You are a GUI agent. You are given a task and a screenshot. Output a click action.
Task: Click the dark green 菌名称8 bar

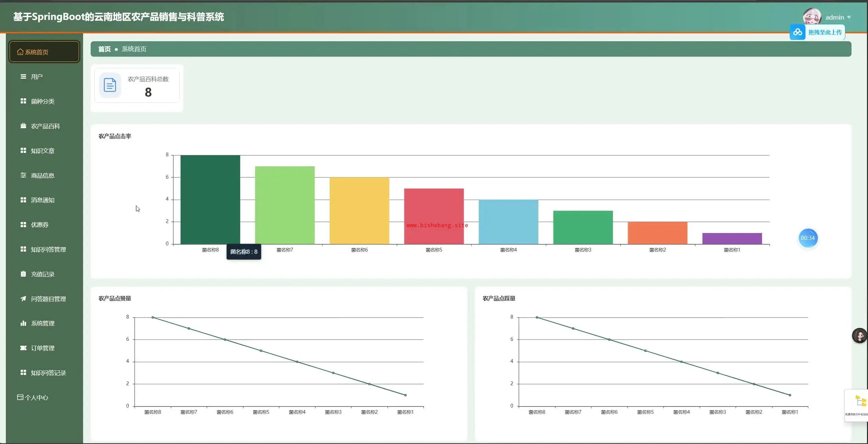[210, 199]
